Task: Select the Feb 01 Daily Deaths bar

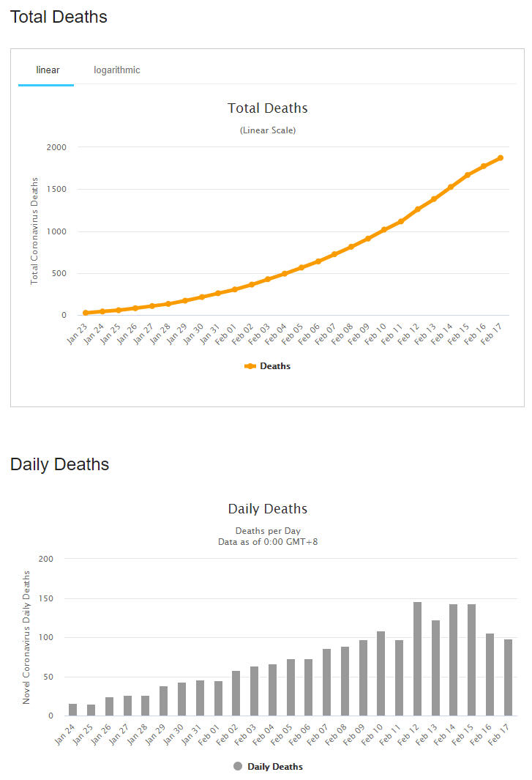Action: click(x=218, y=698)
